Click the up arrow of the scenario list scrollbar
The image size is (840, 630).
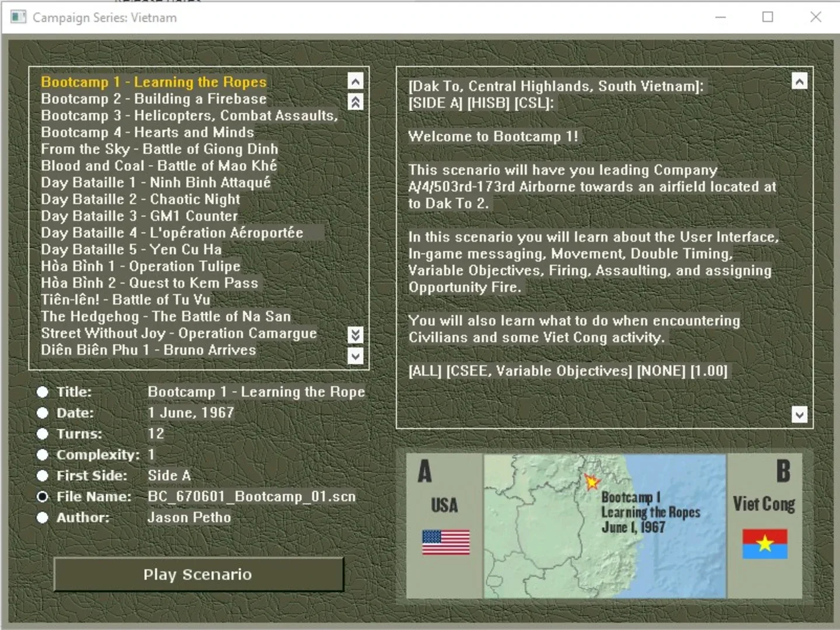click(355, 81)
